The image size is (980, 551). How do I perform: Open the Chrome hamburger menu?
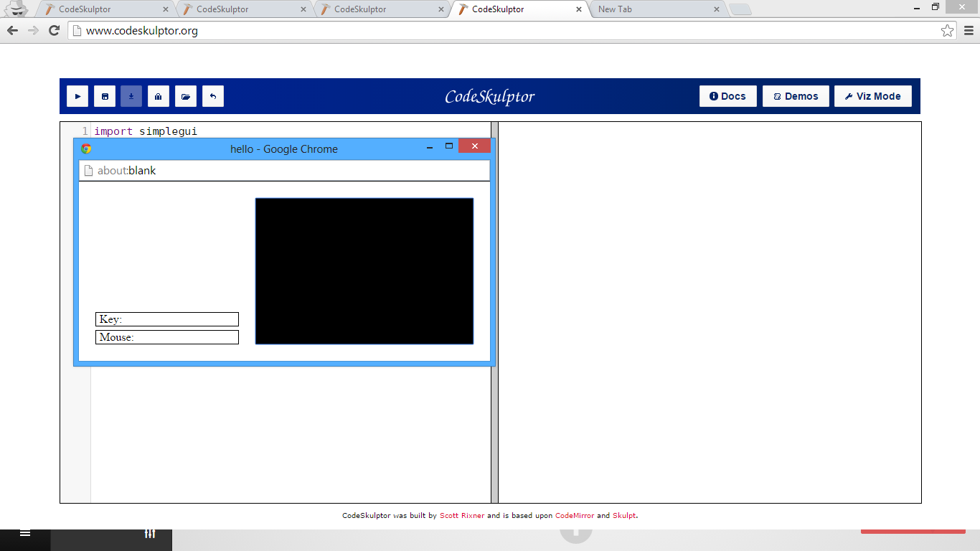click(x=969, y=30)
